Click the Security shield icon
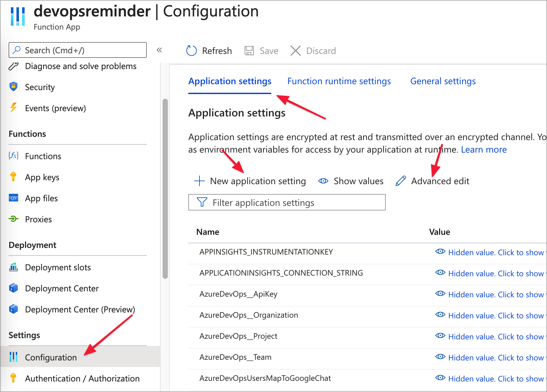 (x=13, y=86)
